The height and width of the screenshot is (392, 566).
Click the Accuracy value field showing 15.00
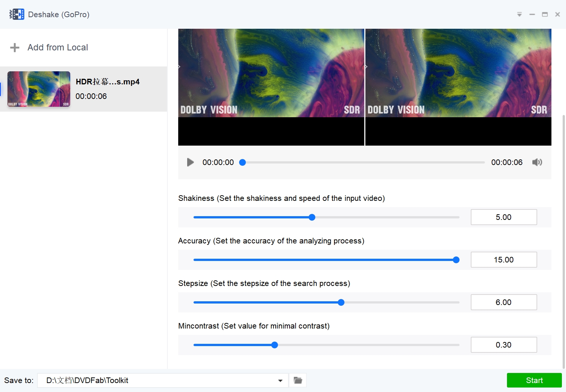504,259
